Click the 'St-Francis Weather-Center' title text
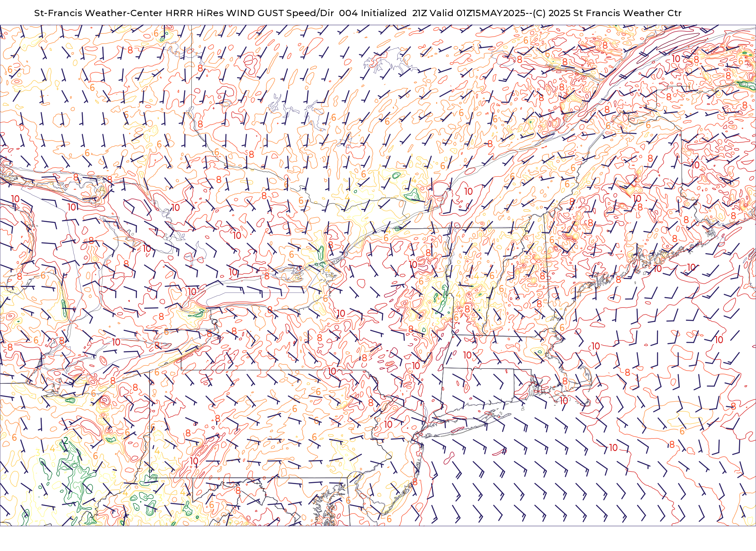Screen dimensions: 756x551 [x=98, y=13]
